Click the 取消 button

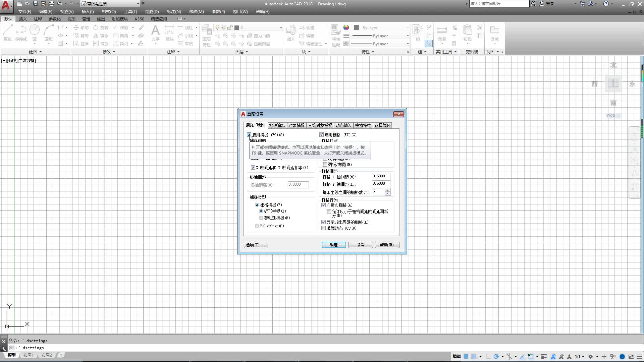361,245
